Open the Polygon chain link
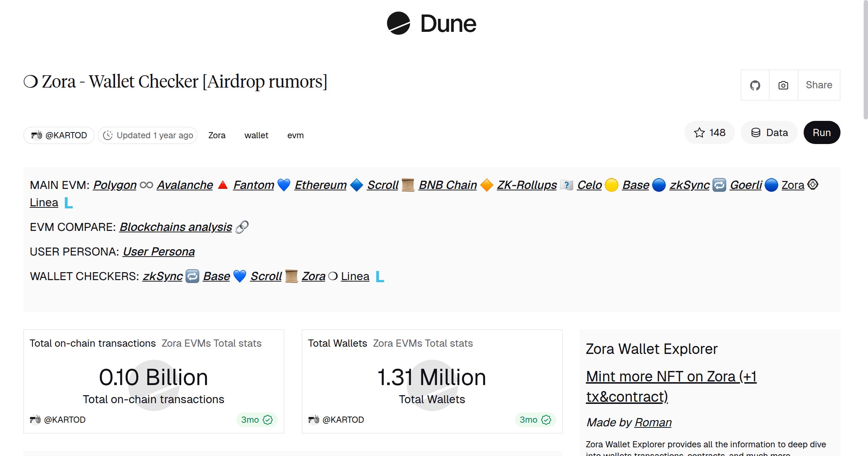 pyautogui.click(x=114, y=185)
